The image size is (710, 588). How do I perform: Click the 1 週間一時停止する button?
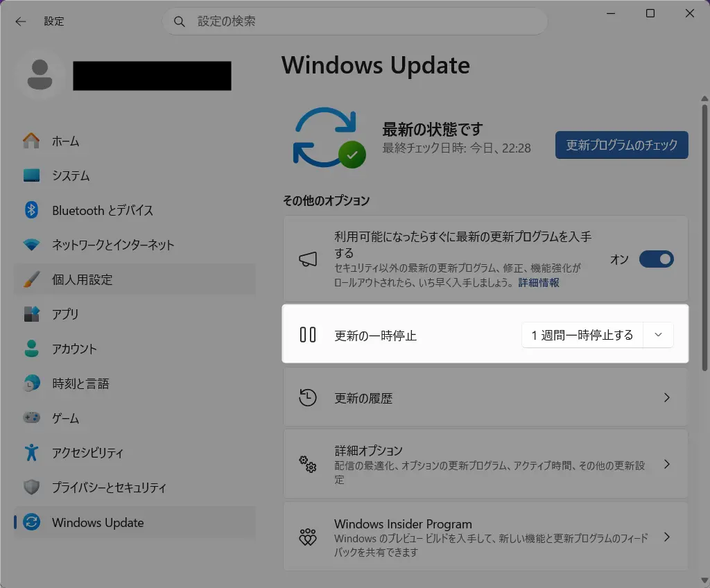click(x=582, y=335)
